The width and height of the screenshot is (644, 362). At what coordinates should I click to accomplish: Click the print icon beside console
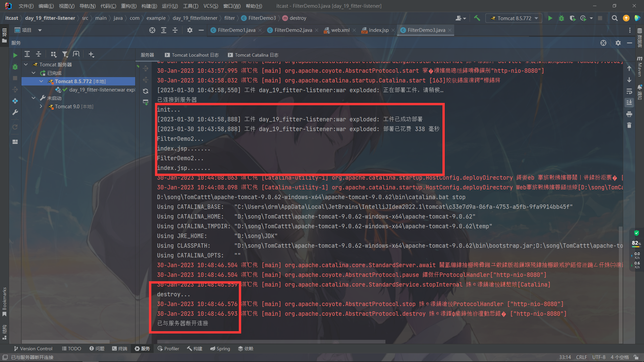pyautogui.click(x=629, y=114)
